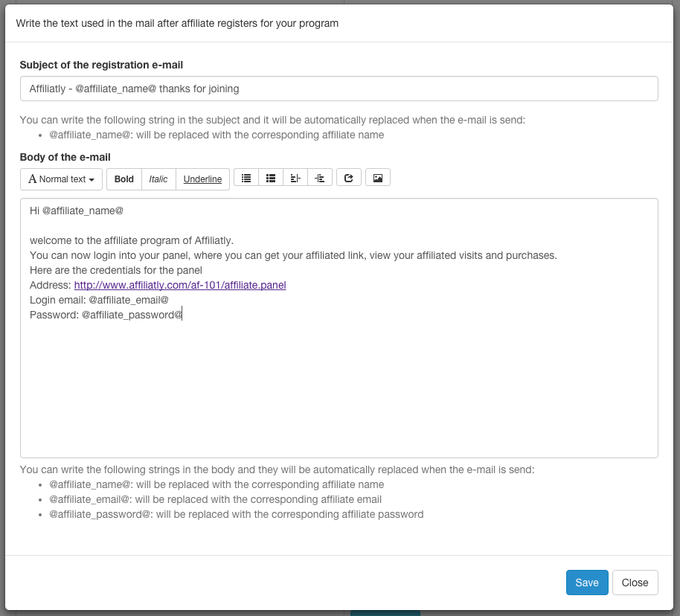Screen dimensions: 680x616
Task: Save the registration e-mail text
Action: 587,583
